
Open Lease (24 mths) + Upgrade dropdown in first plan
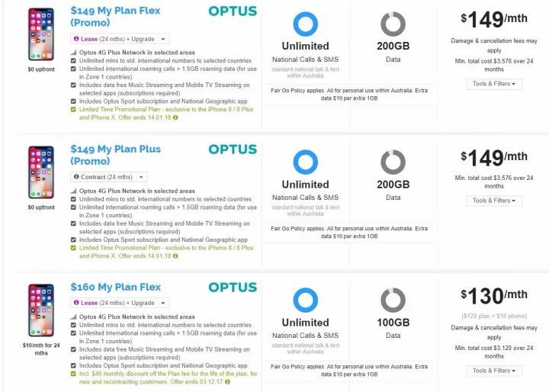click(120, 39)
